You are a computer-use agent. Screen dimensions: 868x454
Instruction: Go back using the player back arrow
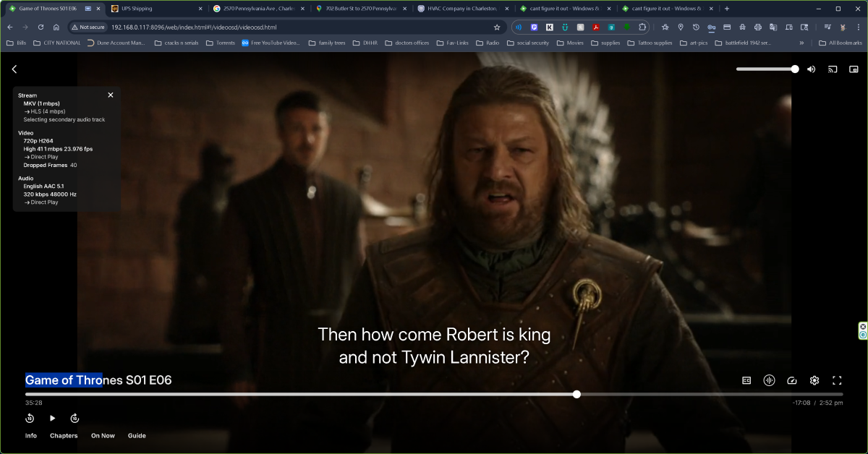tap(14, 69)
